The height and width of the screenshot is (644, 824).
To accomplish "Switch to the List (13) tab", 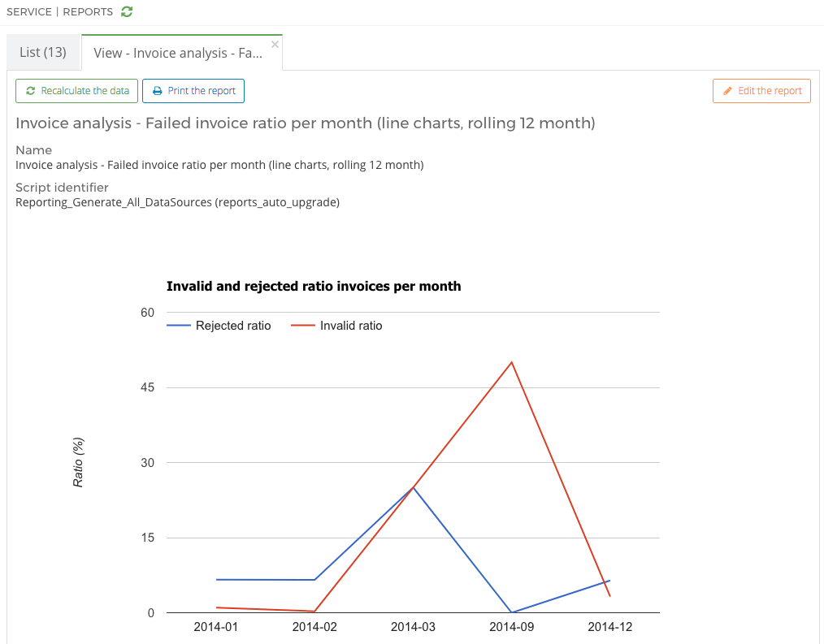I will [x=43, y=52].
